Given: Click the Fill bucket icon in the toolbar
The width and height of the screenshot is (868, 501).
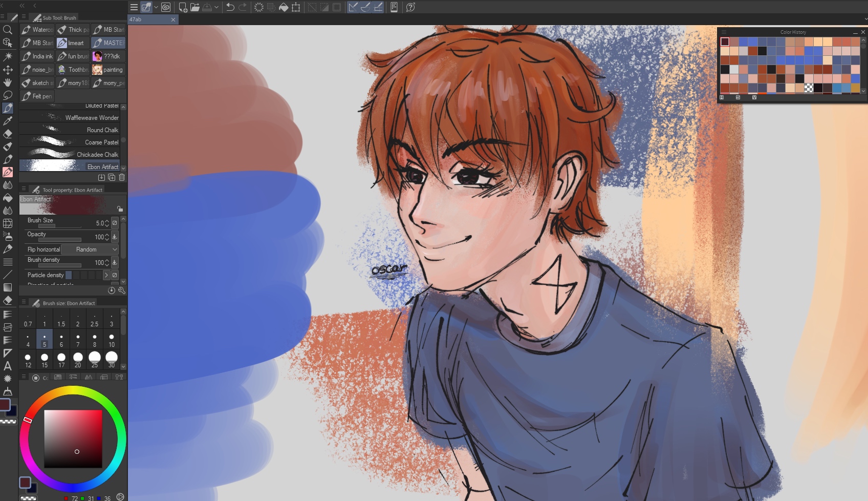Looking at the screenshot, I should tap(284, 7).
